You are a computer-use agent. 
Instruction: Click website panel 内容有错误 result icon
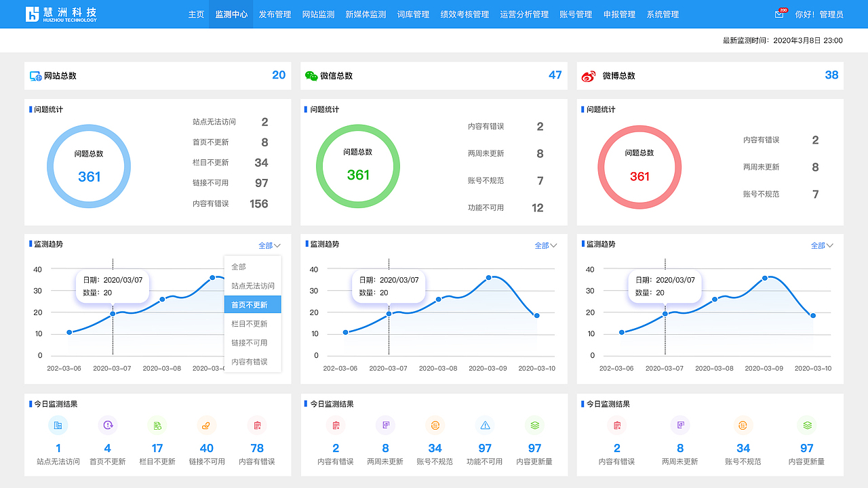coord(257,425)
